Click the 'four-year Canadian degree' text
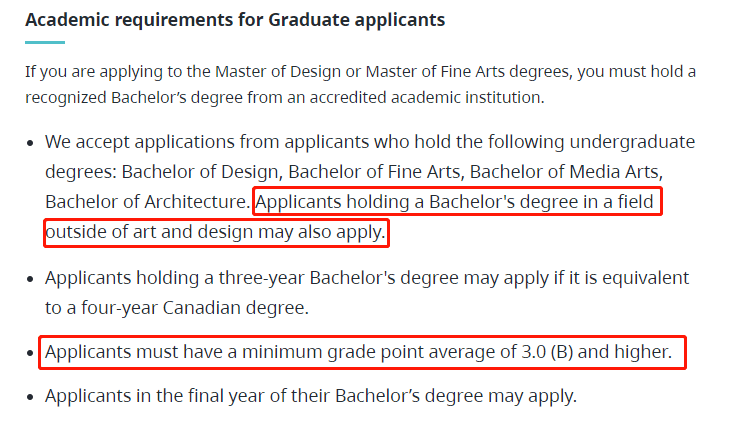Viewport: 738px width, 429px height. click(194, 308)
